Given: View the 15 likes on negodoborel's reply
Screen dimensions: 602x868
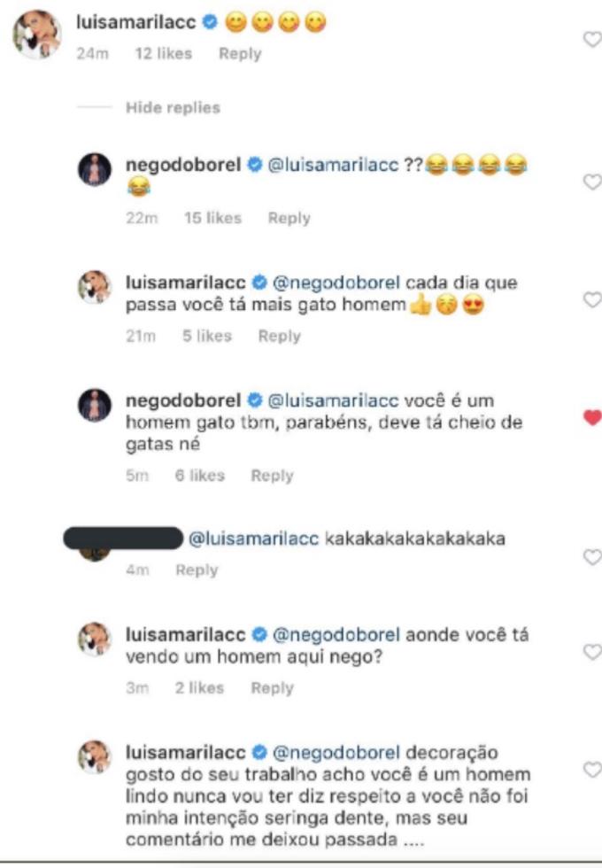Looking at the screenshot, I should 212,218.
